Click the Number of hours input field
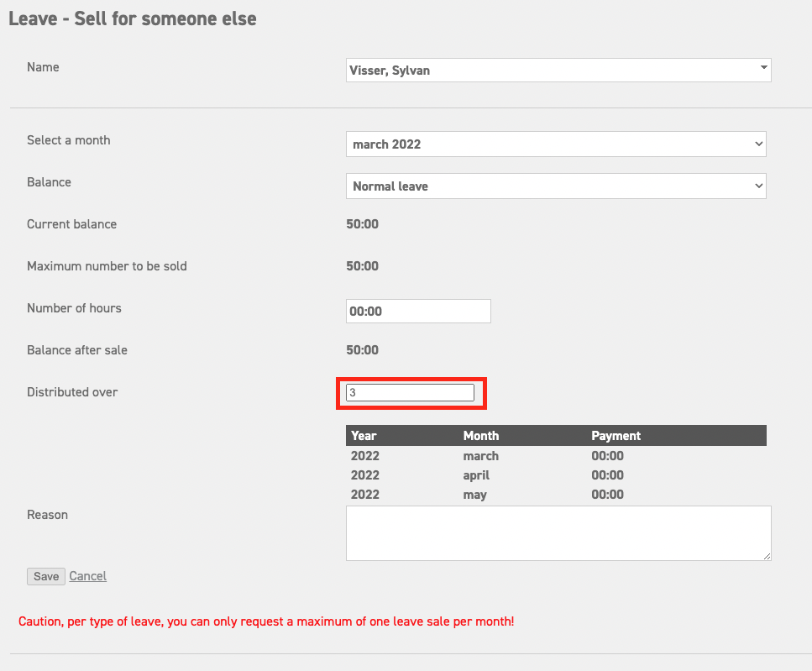The width and height of the screenshot is (812, 671). [x=418, y=311]
